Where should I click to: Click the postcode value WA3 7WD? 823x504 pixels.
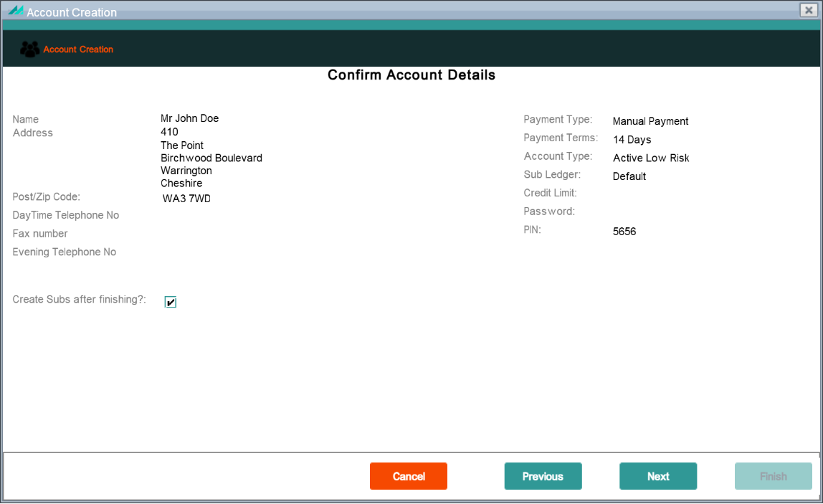coord(186,199)
